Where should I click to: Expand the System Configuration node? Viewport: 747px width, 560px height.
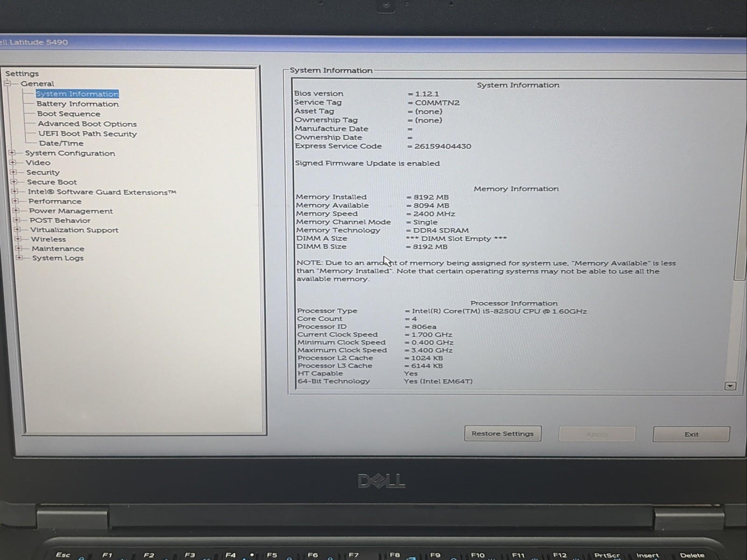[12, 153]
